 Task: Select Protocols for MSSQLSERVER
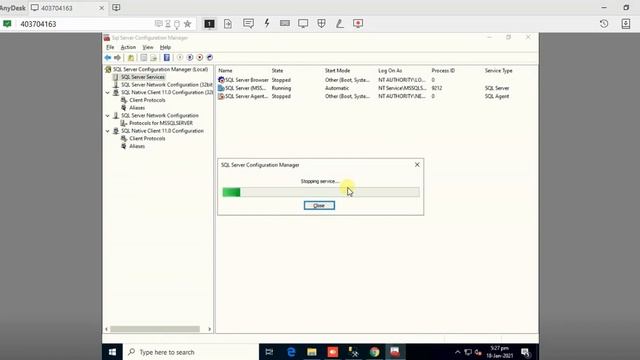coord(161,123)
